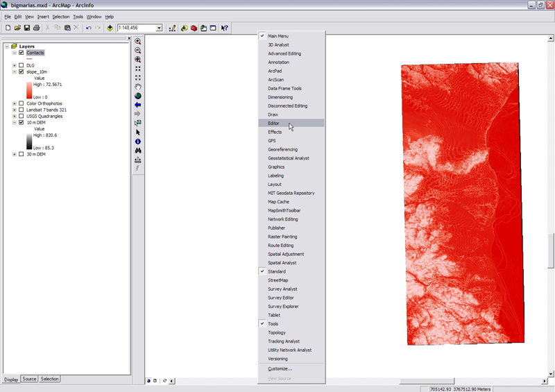Collapse the Contacts layer legend
The image size is (555, 392).
(x=15, y=53)
